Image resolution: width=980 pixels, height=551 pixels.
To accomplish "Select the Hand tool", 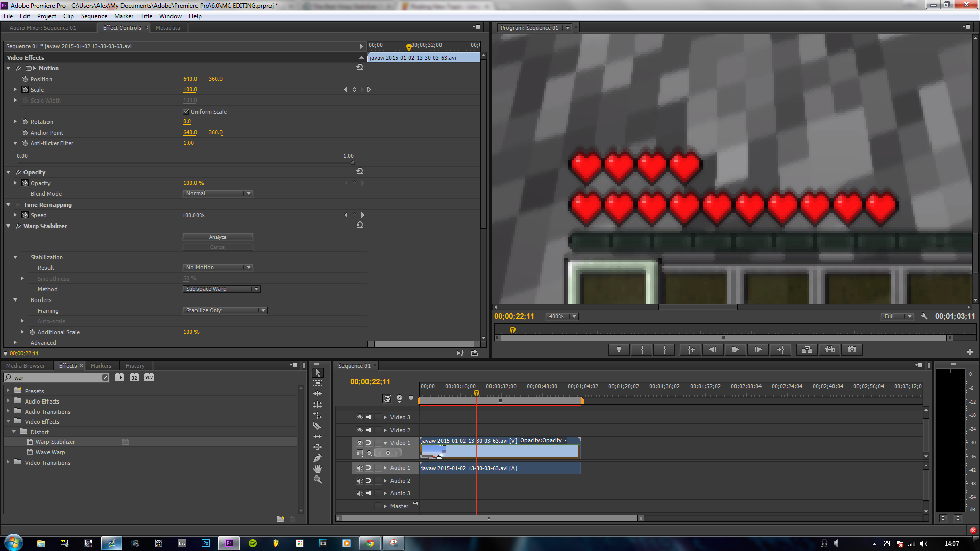I will [x=317, y=468].
